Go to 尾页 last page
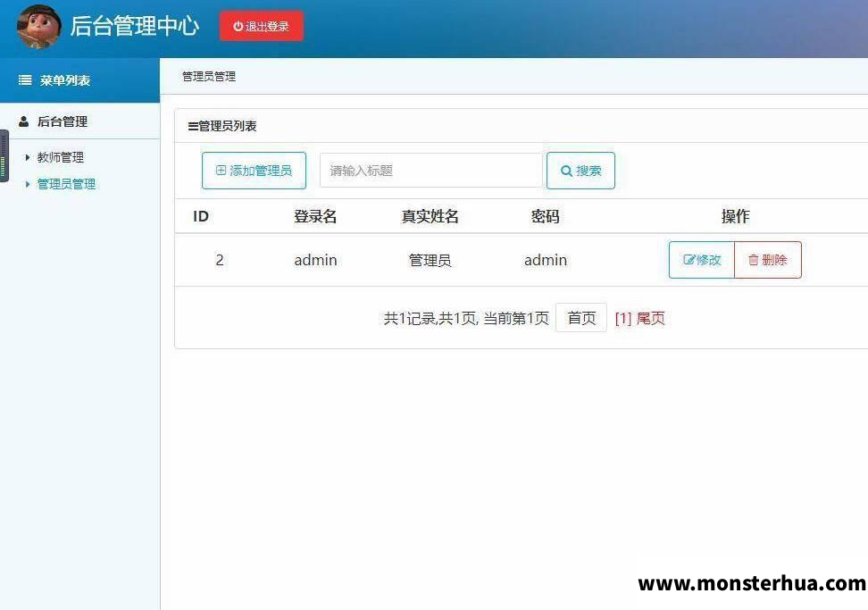 (650, 318)
